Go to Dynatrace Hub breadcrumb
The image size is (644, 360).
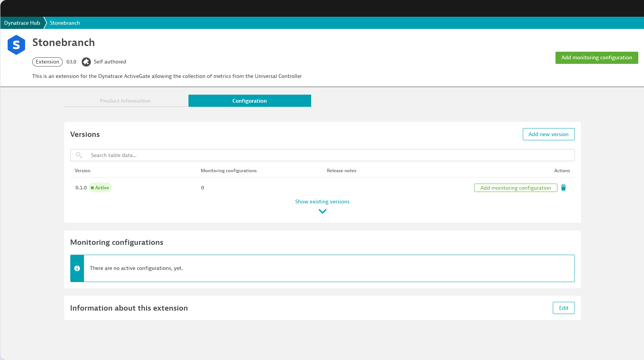tap(22, 23)
